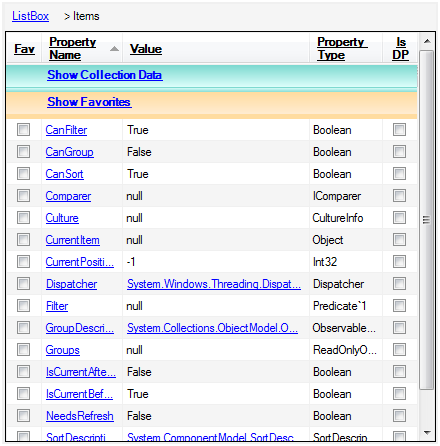Toggle the Is DP checkbox for Groups
Viewport: 440px width, 446px height.
399,350
